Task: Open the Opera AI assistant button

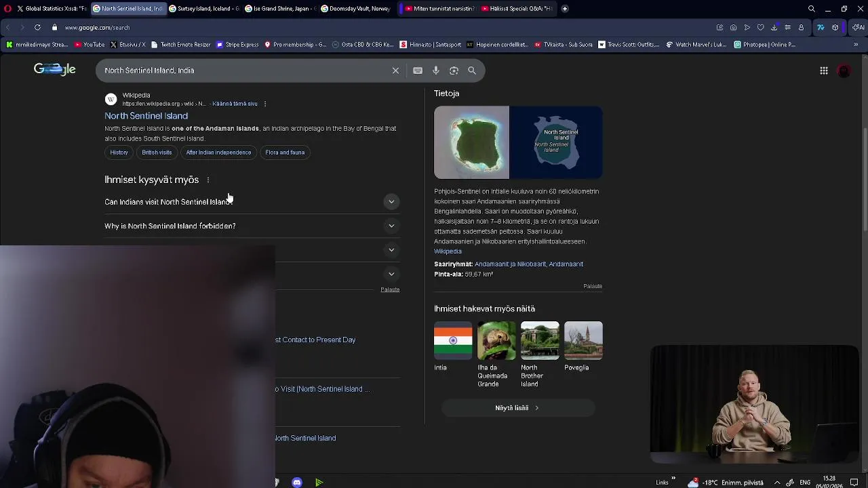Action: tap(858, 28)
